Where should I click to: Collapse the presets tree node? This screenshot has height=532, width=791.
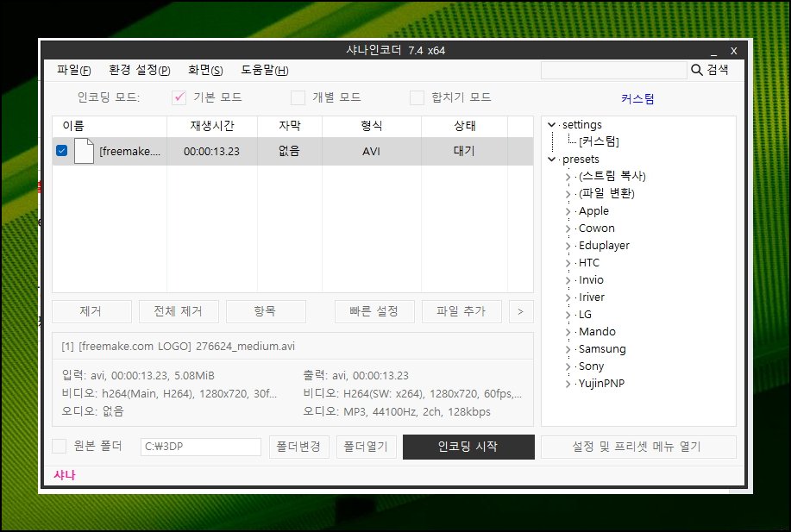(552, 160)
